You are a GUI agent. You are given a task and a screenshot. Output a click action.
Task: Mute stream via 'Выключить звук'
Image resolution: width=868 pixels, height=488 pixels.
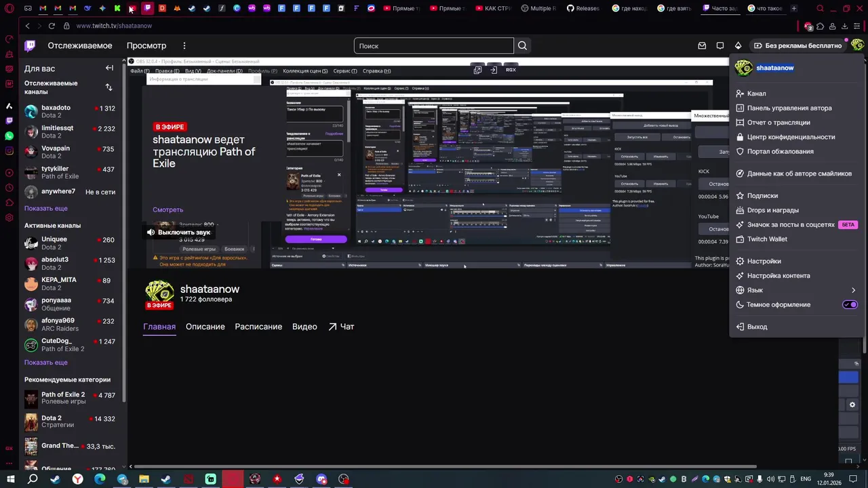[x=178, y=232]
